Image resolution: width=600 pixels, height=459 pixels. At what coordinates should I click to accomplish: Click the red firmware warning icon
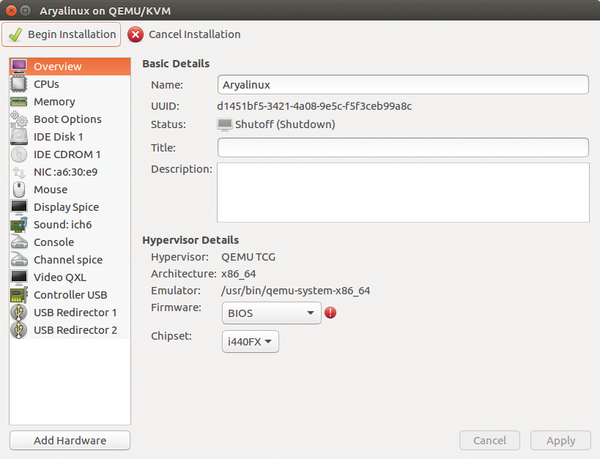click(330, 313)
